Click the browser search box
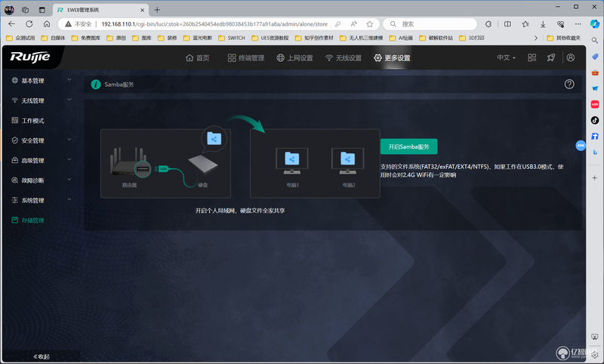Viewport: 604px width, 364px height. tap(430, 24)
